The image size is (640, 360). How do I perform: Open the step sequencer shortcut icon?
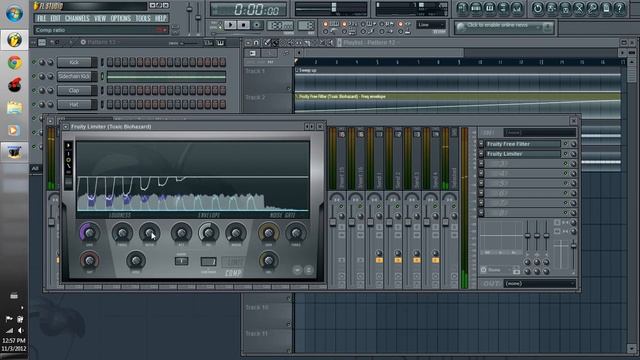(x=476, y=8)
